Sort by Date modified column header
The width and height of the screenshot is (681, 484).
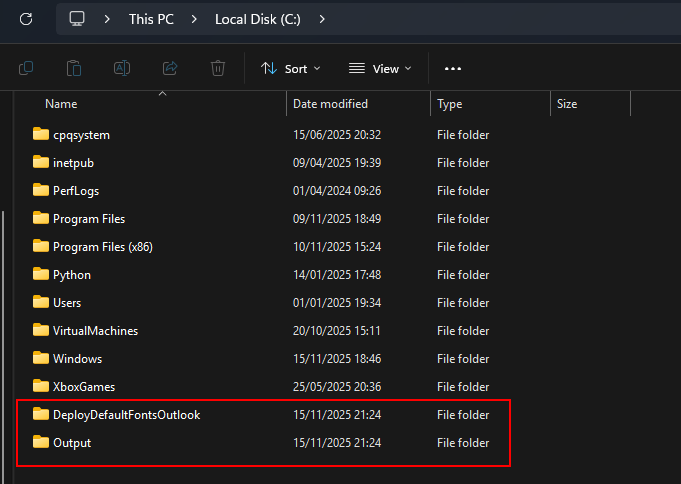[x=330, y=104]
